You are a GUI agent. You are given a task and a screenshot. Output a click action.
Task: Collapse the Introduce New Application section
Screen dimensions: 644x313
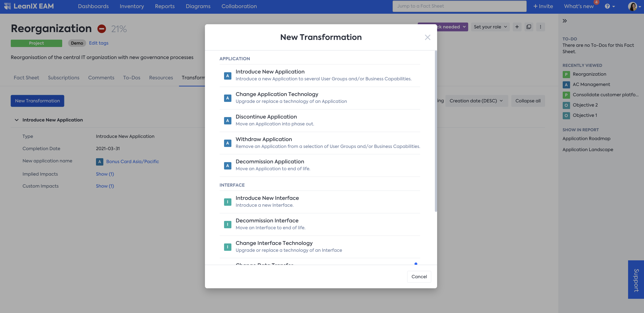point(16,120)
